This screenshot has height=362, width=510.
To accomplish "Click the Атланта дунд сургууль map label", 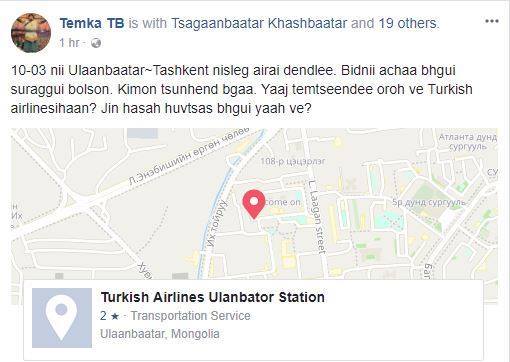I will pos(468,142).
